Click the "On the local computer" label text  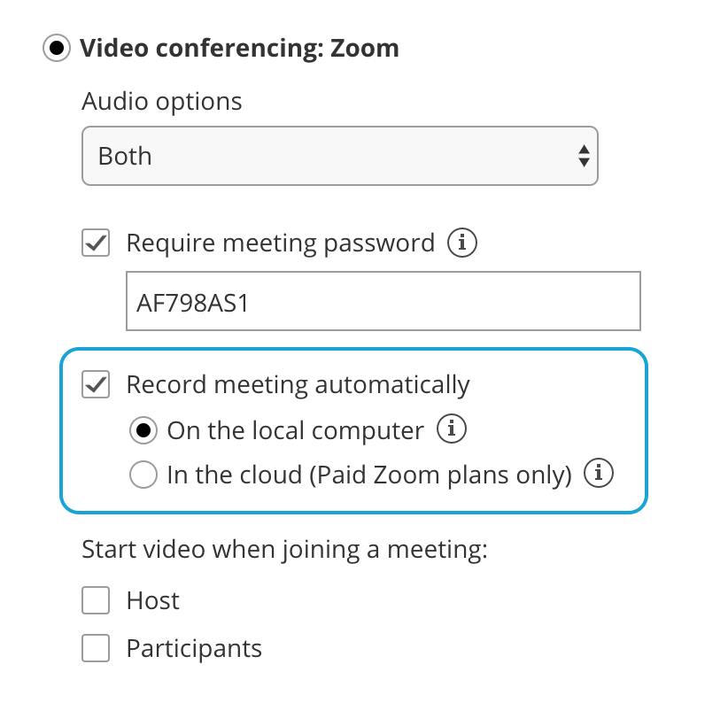(295, 431)
